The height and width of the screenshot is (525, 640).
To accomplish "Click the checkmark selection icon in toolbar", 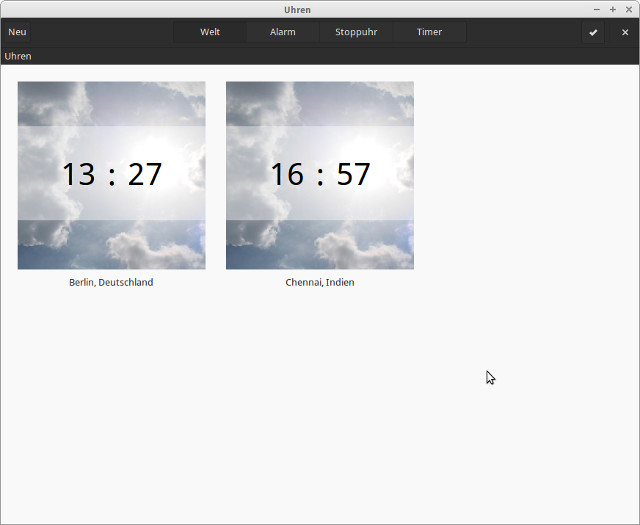I will coord(593,32).
